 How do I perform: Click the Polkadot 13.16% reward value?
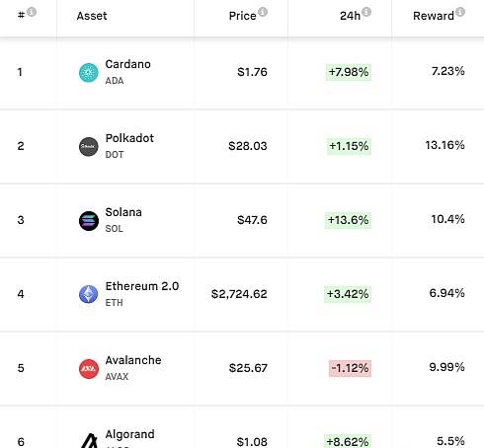click(444, 145)
